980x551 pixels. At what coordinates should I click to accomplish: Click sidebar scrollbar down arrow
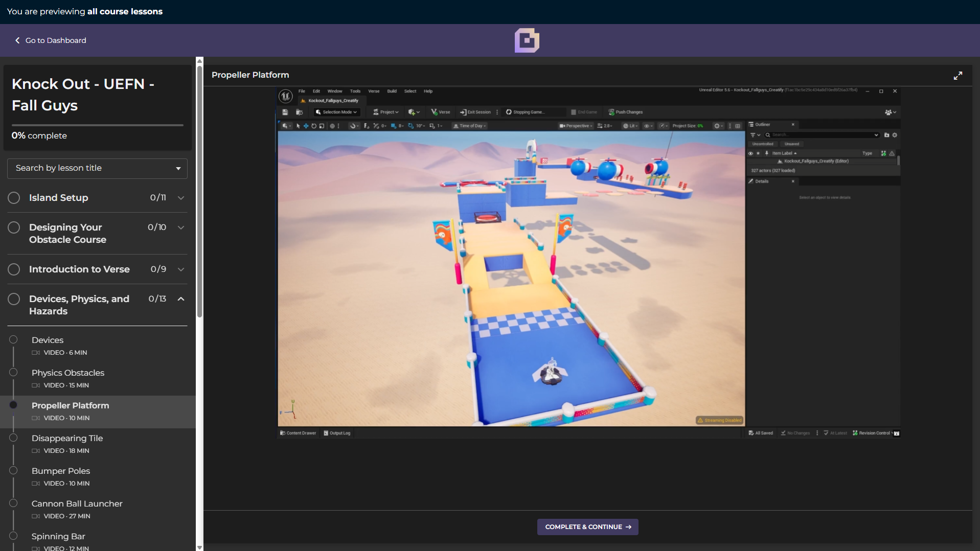coord(199,547)
